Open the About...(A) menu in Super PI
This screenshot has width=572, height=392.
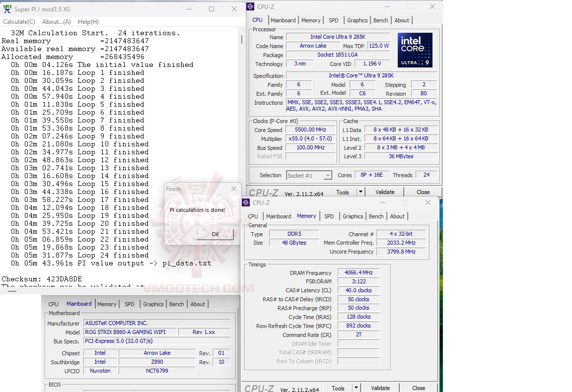pos(57,22)
